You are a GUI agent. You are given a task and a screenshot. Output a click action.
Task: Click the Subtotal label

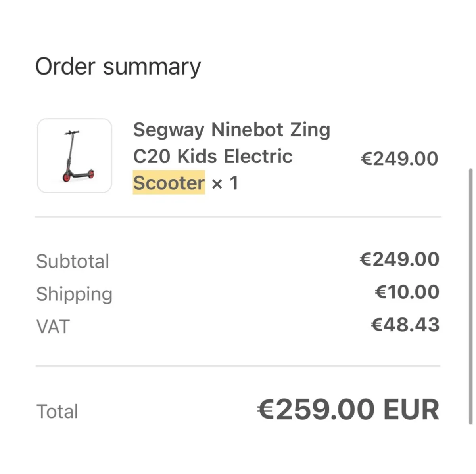point(73,261)
